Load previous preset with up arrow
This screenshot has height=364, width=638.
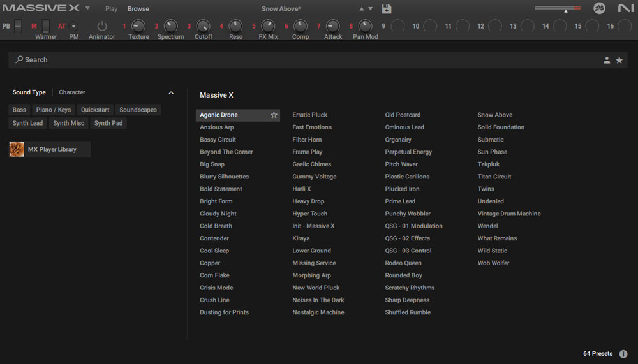[x=361, y=8]
